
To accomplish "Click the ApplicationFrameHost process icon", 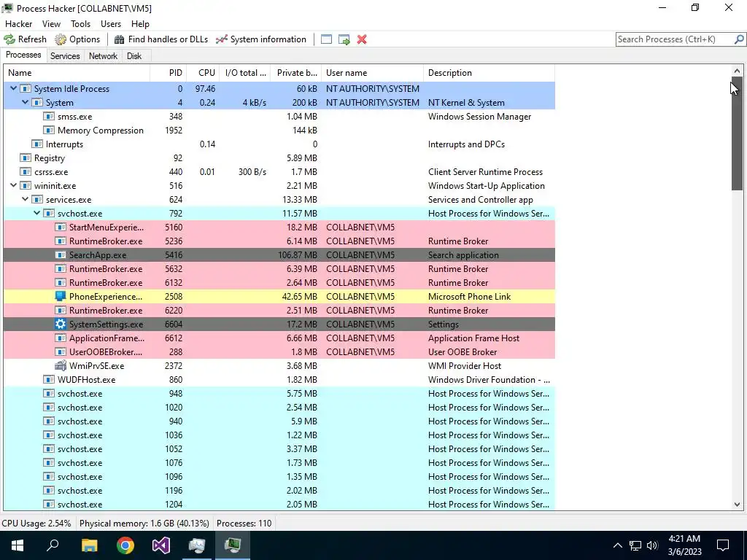I will (x=61, y=338).
